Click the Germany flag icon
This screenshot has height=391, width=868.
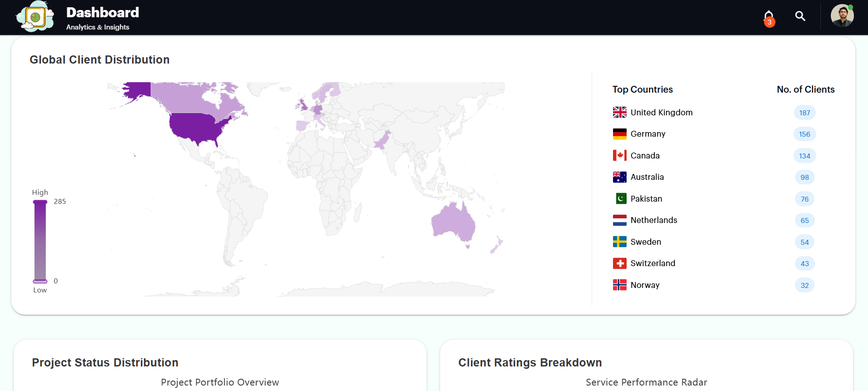pos(619,134)
